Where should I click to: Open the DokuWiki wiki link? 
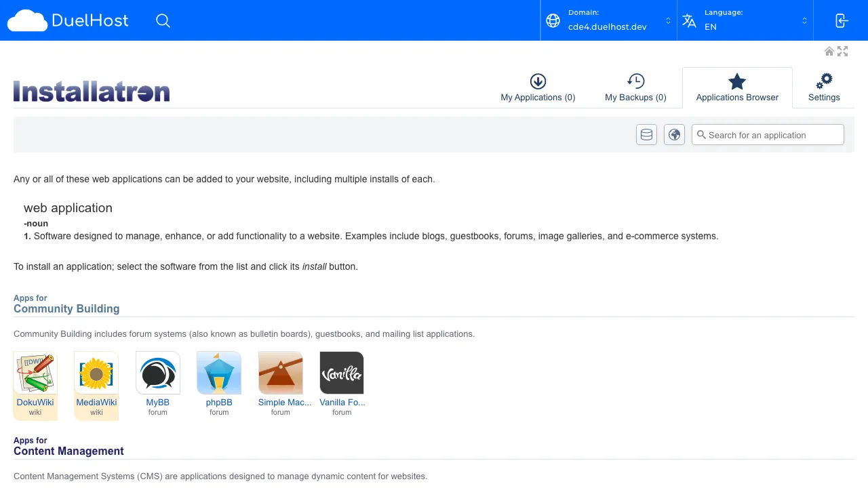click(35, 402)
